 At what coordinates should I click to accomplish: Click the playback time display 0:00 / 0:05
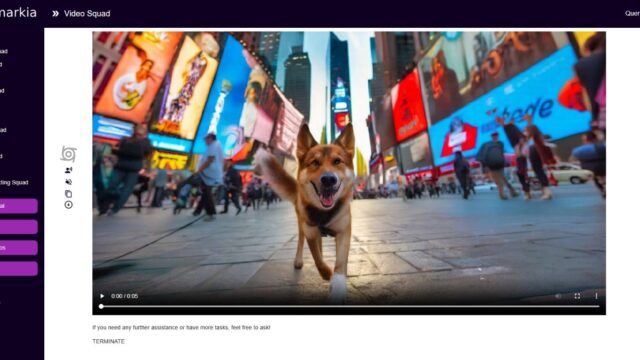click(124, 296)
